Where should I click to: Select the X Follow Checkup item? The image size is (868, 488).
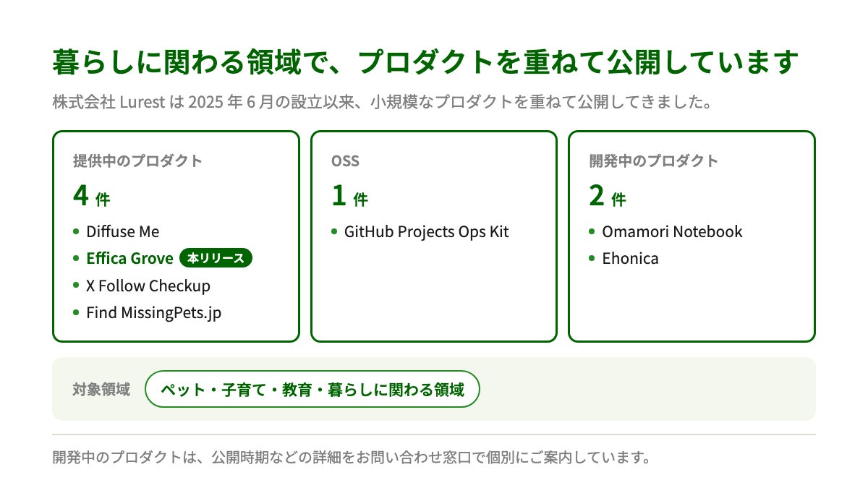tap(148, 286)
